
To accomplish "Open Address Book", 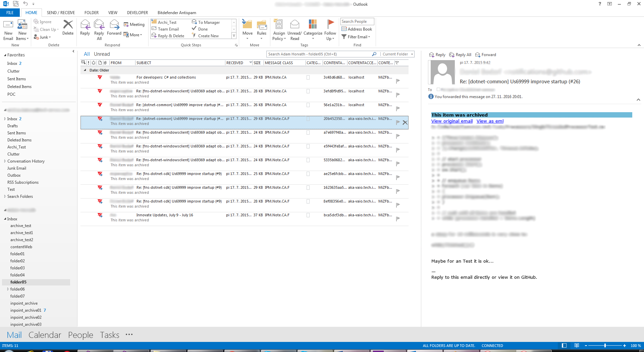I will 357,29.
